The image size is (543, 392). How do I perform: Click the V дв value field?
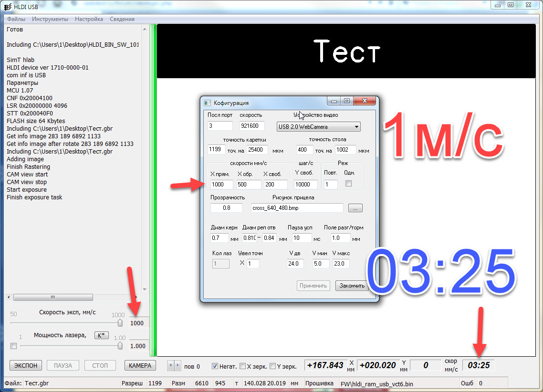tap(295, 264)
